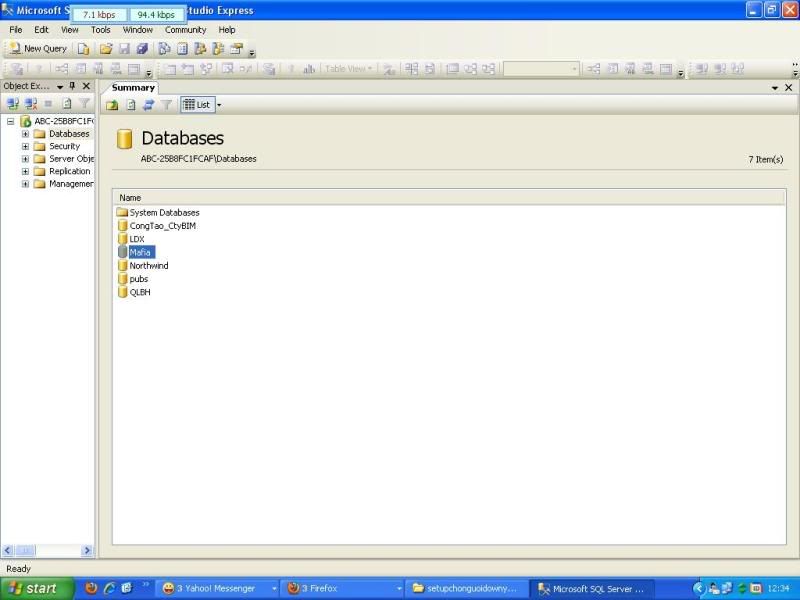Select the QLBH database
The image size is (800, 600).
click(134, 292)
